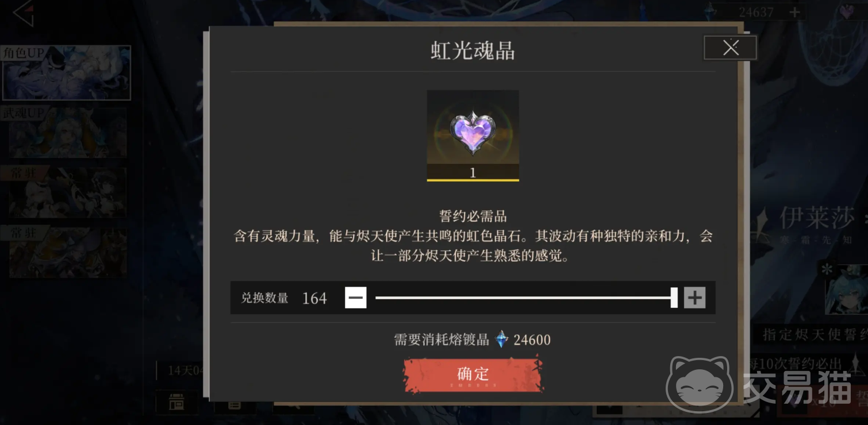Select the 武魂UP banner thumbnail
The image size is (868, 425).
click(66, 133)
